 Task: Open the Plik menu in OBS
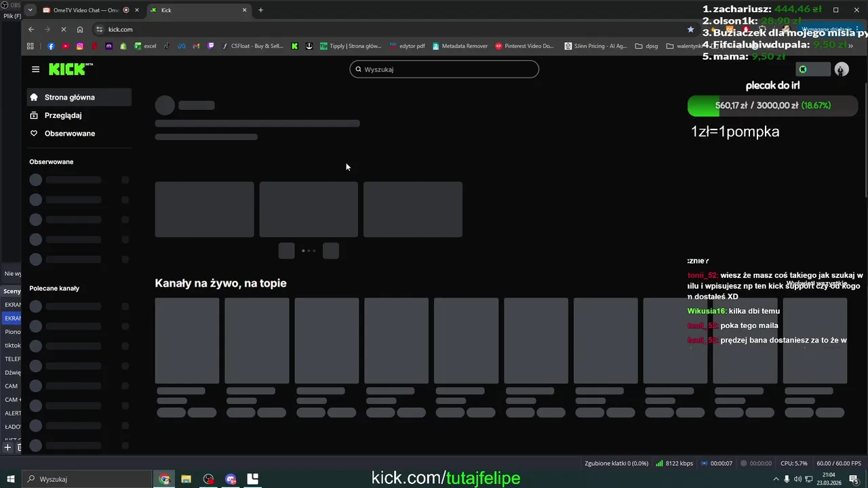12,16
